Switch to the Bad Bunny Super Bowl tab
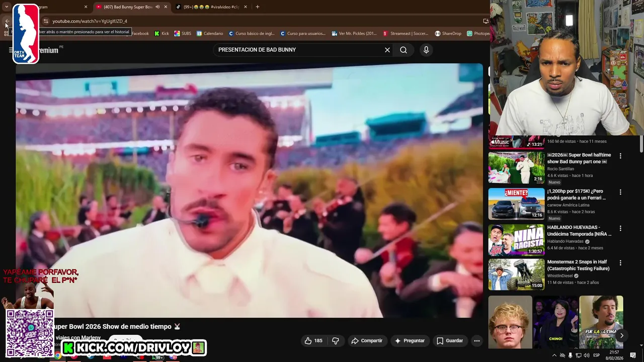Image resolution: width=644 pixels, height=362 pixels. (x=128, y=7)
